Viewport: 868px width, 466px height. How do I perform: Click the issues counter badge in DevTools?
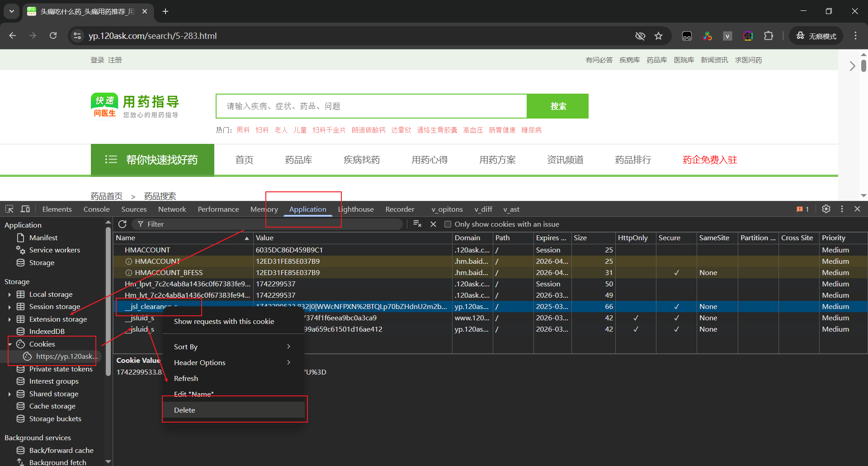(x=802, y=209)
